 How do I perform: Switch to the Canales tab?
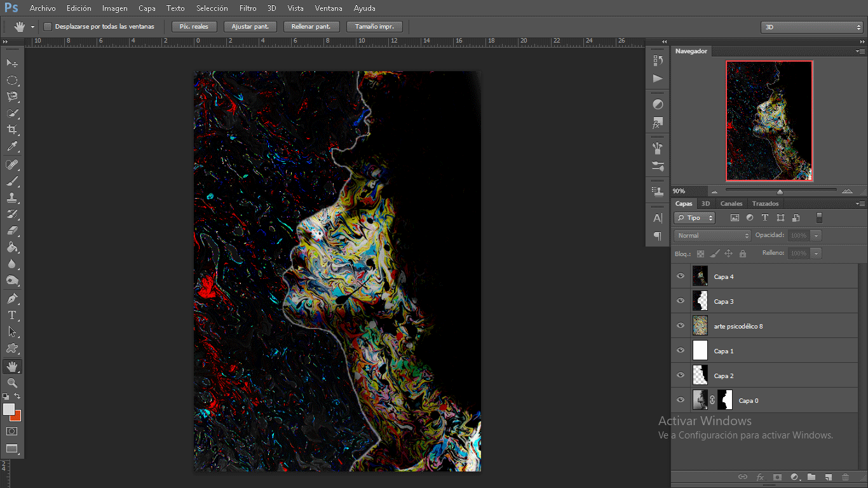(x=731, y=204)
